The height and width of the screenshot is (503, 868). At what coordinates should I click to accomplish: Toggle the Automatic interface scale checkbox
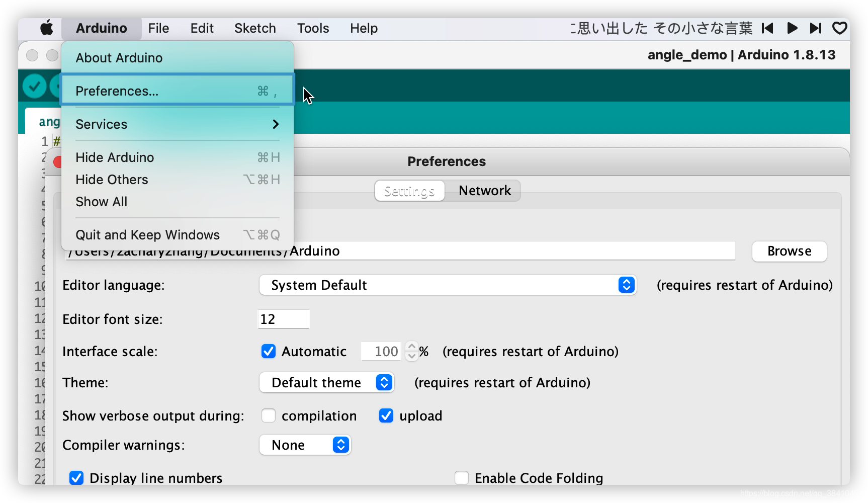[269, 351]
